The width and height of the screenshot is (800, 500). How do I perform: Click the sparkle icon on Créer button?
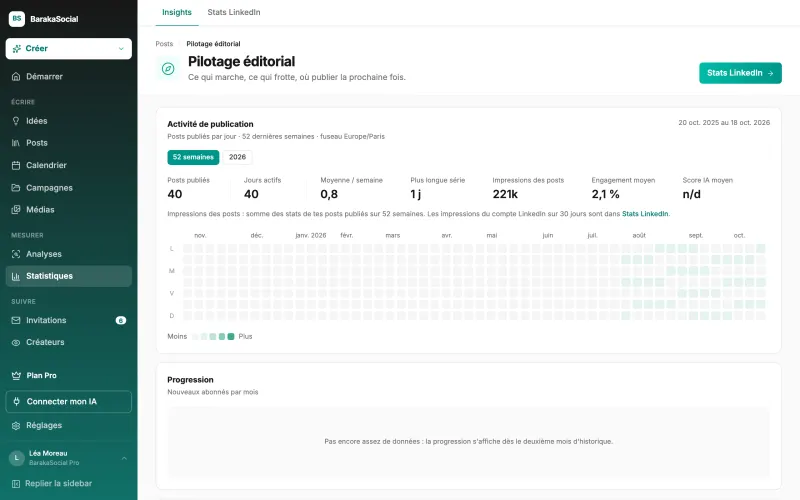(16, 48)
